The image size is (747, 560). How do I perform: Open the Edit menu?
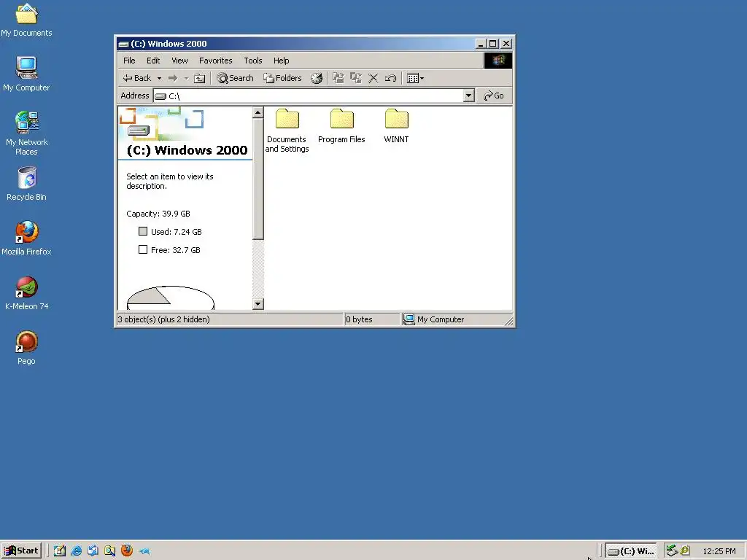[153, 61]
